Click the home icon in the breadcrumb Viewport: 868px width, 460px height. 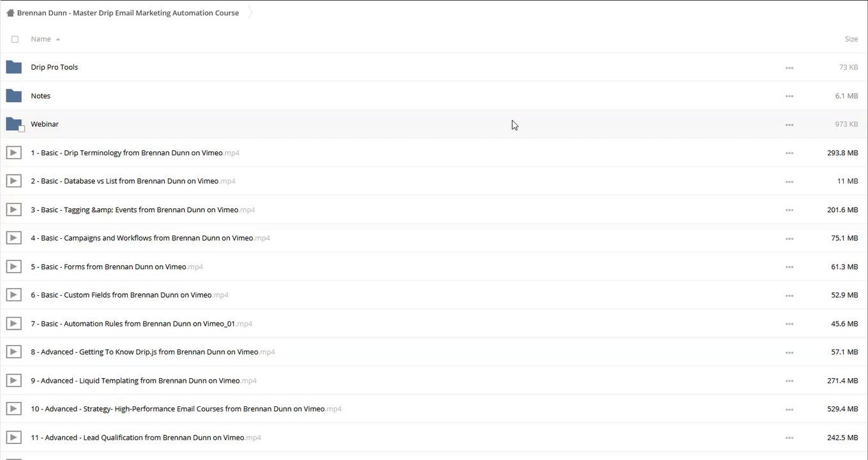10,13
